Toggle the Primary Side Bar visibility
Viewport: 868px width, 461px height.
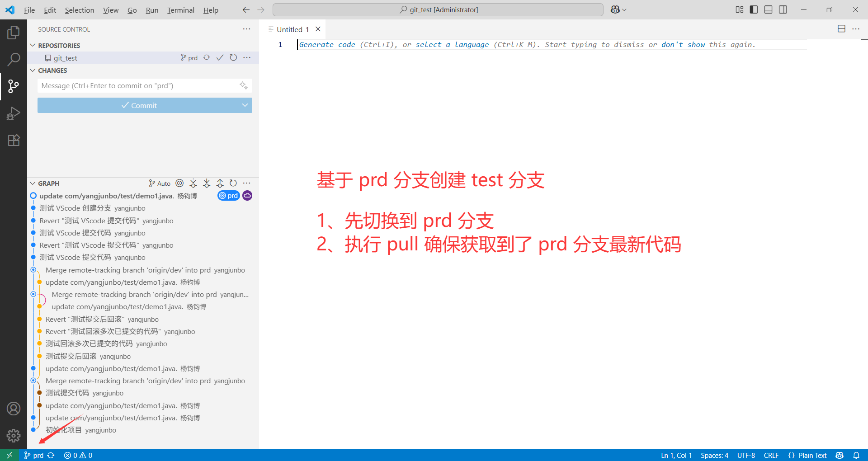pos(753,9)
